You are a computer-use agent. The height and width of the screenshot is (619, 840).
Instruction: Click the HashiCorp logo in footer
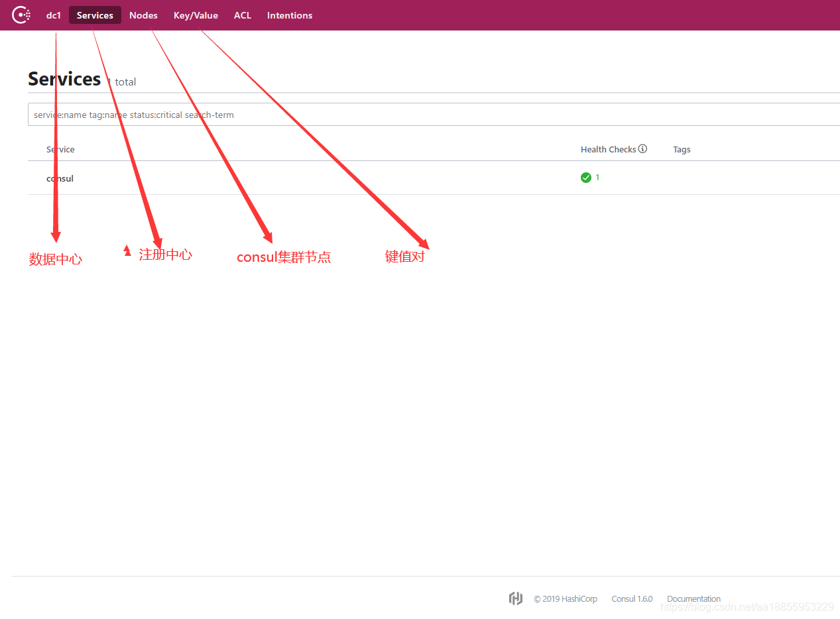click(x=516, y=598)
